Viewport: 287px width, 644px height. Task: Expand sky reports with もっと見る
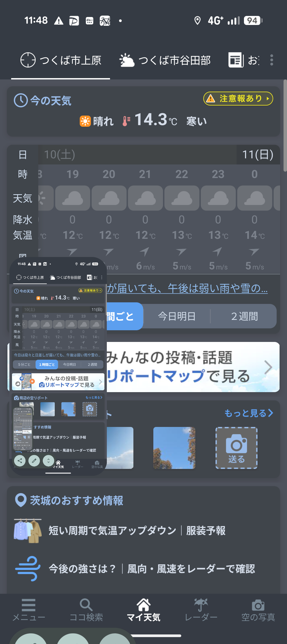(x=248, y=413)
